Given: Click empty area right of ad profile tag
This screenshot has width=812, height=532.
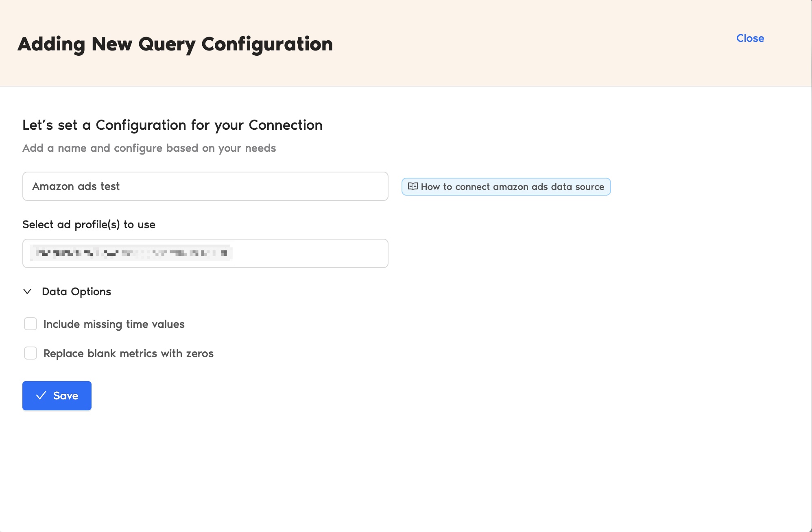Looking at the screenshot, I should click(x=309, y=253).
